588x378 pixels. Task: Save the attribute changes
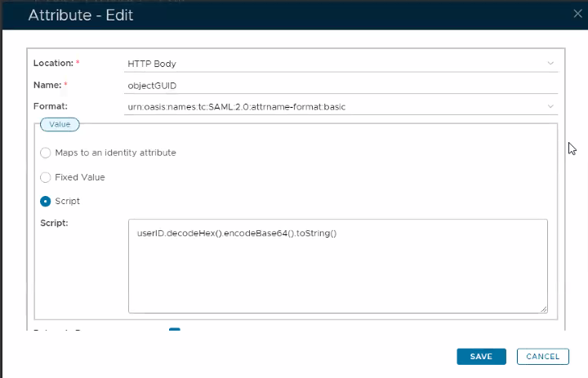click(481, 357)
